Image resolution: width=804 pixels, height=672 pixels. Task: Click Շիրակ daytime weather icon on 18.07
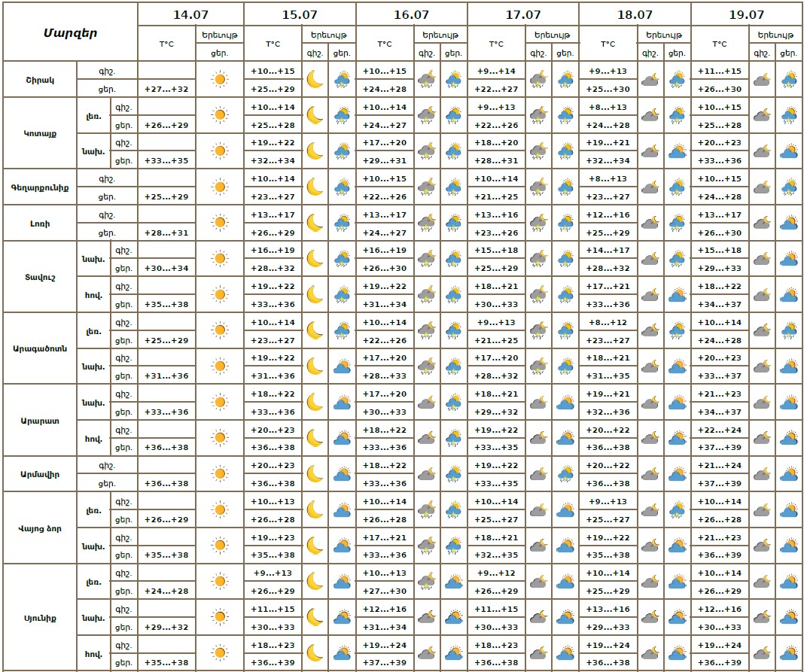click(677, 79)
